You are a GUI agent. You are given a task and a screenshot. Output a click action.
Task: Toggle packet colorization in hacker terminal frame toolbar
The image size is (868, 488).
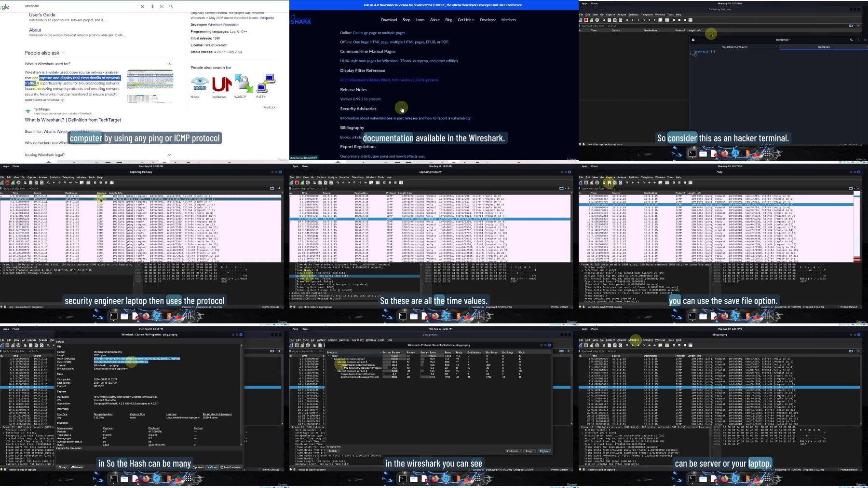(x=667, y=20)
